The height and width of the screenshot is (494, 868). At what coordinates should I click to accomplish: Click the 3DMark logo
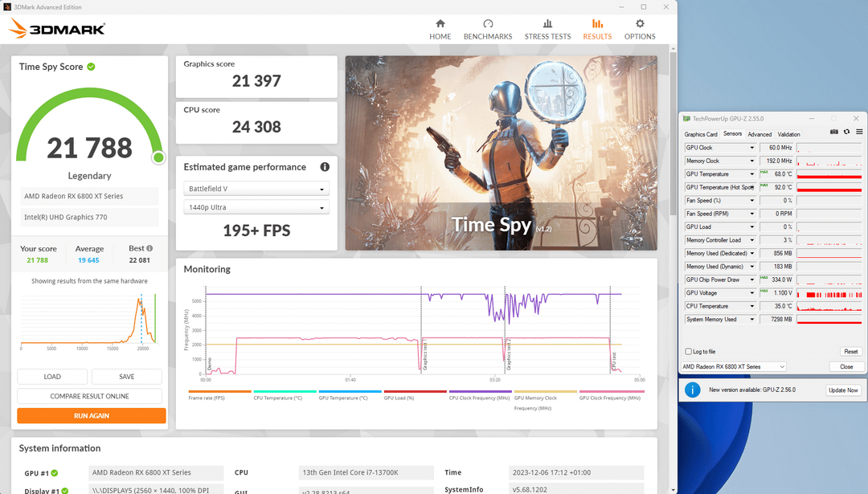pyautogui.click(x=57, y=28)
